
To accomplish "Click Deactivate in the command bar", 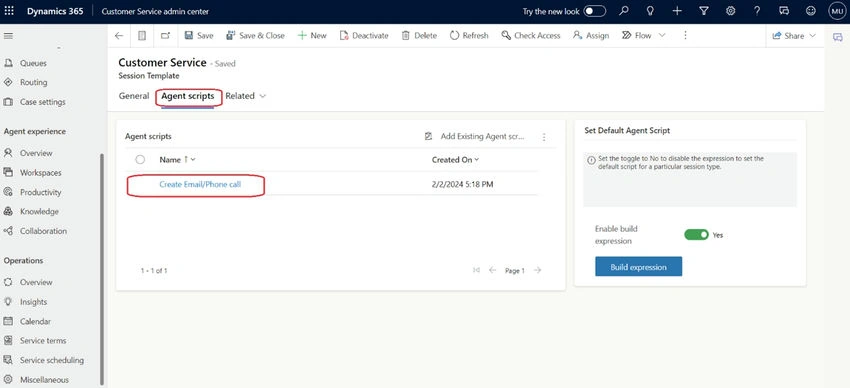I will 364,36.
